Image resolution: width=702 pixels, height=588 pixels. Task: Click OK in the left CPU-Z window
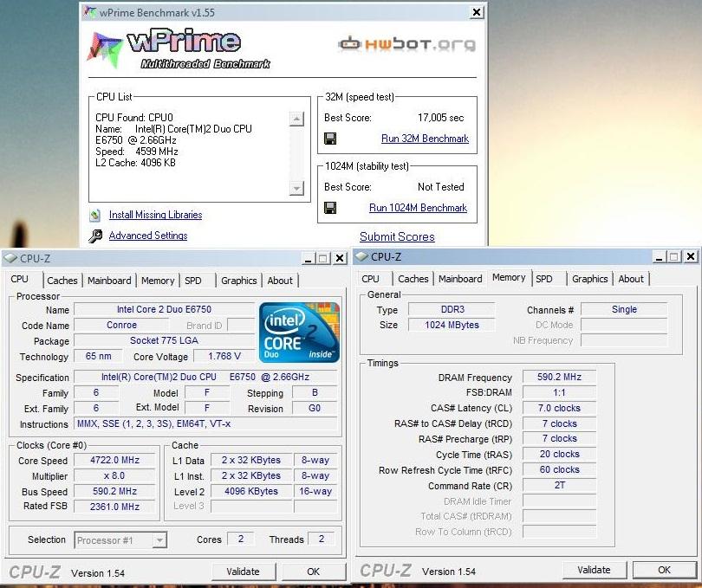(314, 572)
